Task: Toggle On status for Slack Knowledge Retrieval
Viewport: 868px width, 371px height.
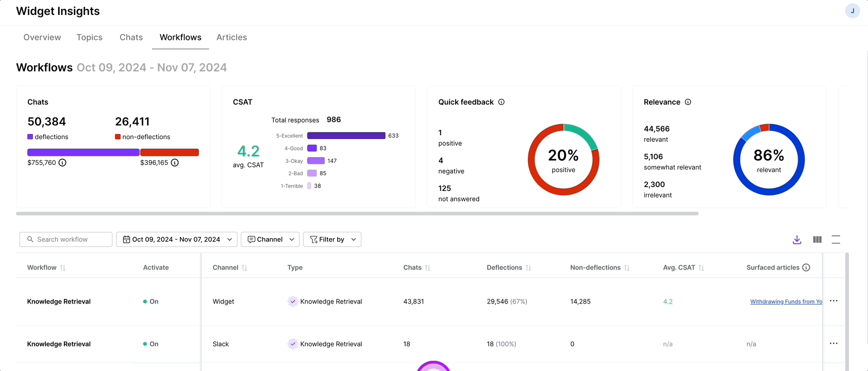Action: tap(151, 344)
